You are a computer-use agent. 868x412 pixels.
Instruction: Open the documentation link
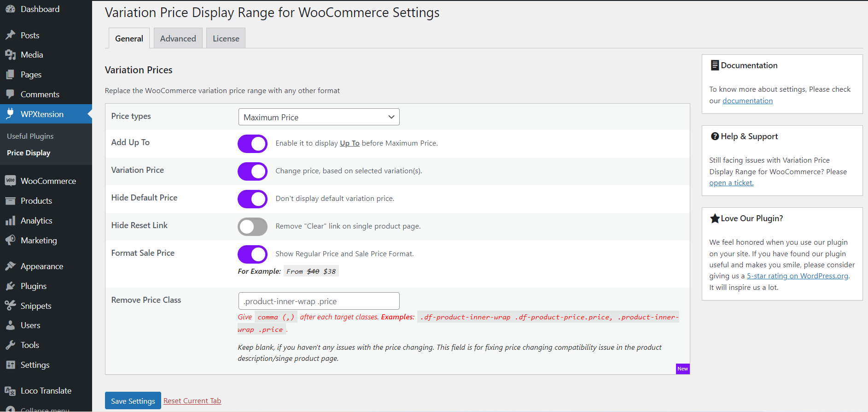[747, 101]
